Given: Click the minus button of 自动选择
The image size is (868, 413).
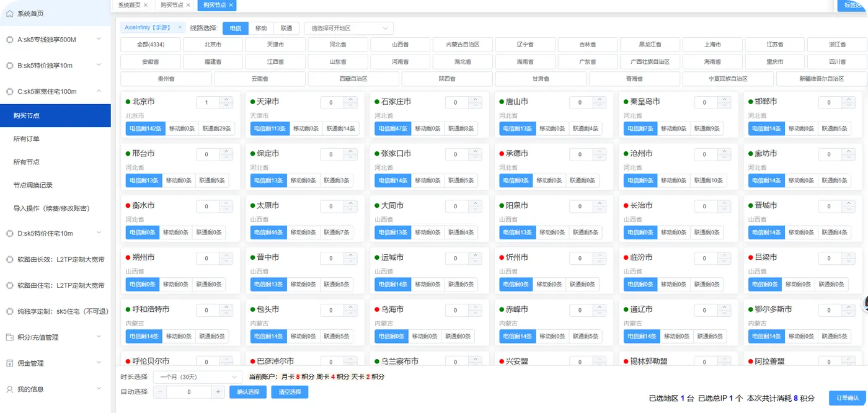Looking at the screenshot, I should 160,392.
